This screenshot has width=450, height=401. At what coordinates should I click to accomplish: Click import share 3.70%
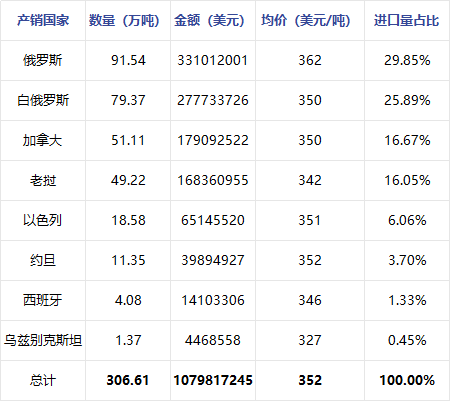(407, 260)
